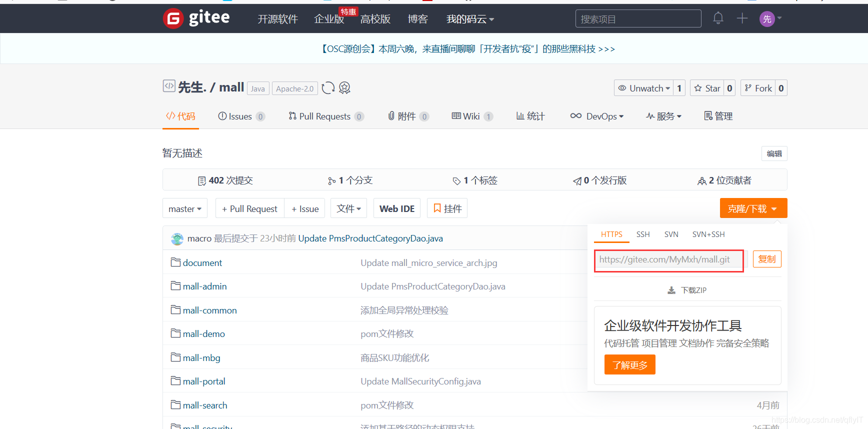Viewport: 868px width, 429px height.
Task: Click the 复制 copy URL button
Action: (x=767, y=259)
